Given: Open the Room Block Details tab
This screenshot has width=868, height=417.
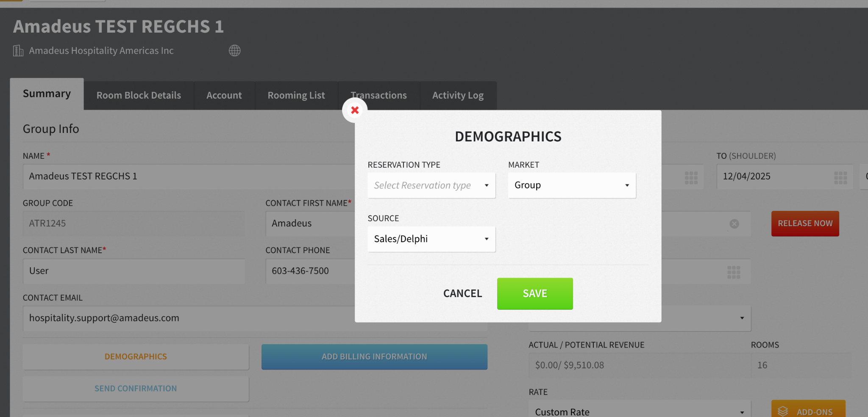Looking at the screenshot, I should pos(139,96).
